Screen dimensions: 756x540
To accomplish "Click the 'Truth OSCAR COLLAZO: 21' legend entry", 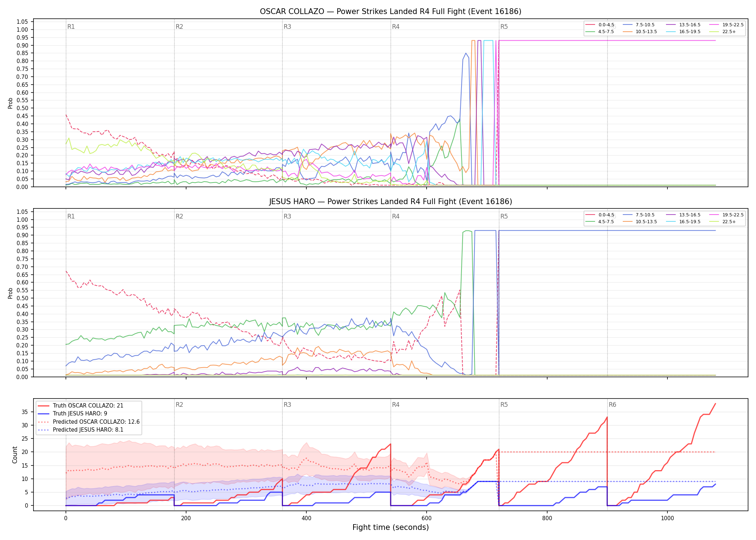I will tap(81, 406).
